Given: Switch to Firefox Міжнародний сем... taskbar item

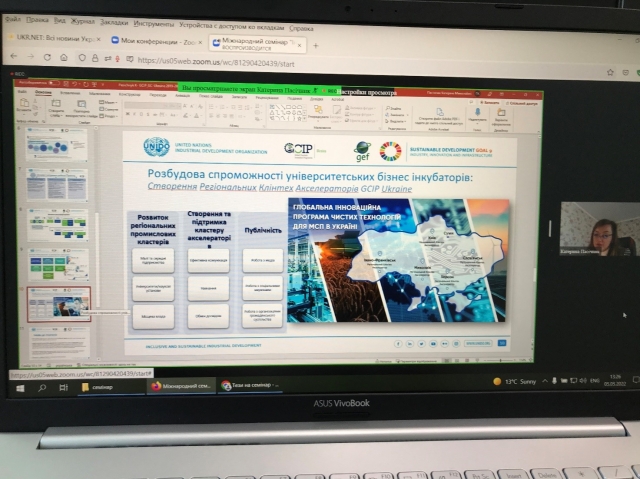Looking at the screenshot, I should (181, 386).
